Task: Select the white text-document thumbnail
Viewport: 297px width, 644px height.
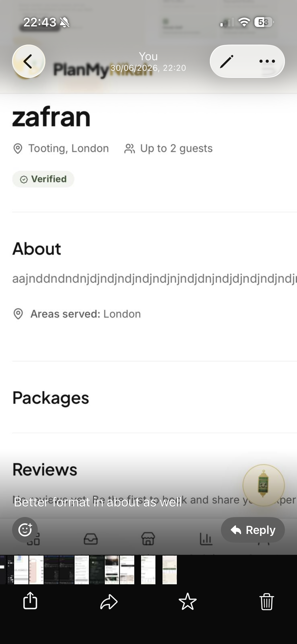Action: 82,570
